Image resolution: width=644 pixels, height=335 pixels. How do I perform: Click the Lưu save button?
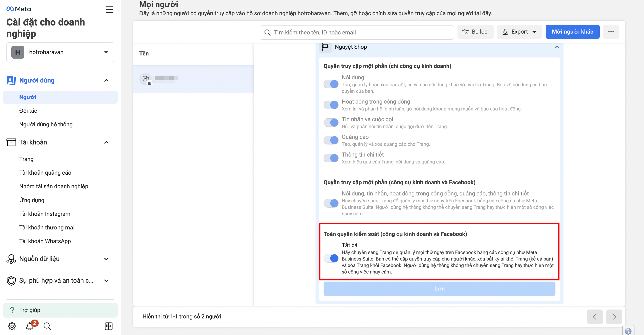pyautogui.click(x=439, y=288)
